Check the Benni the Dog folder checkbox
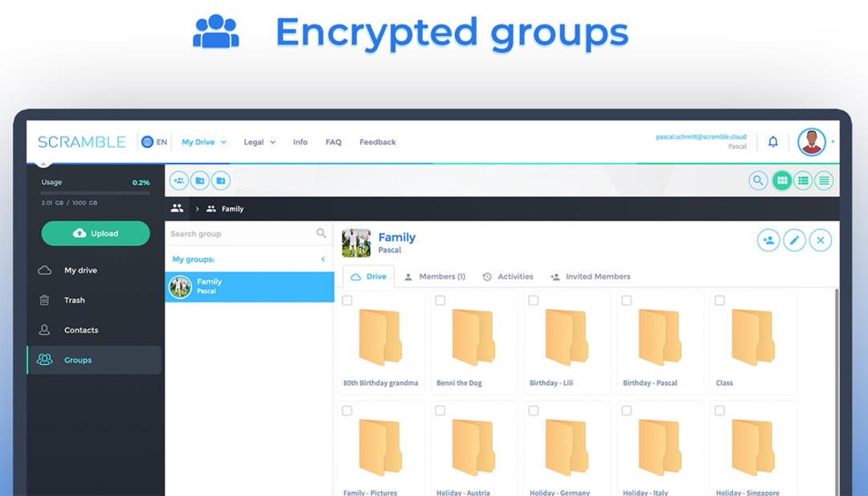Viewport: 868px width, 496px height. 440,301
